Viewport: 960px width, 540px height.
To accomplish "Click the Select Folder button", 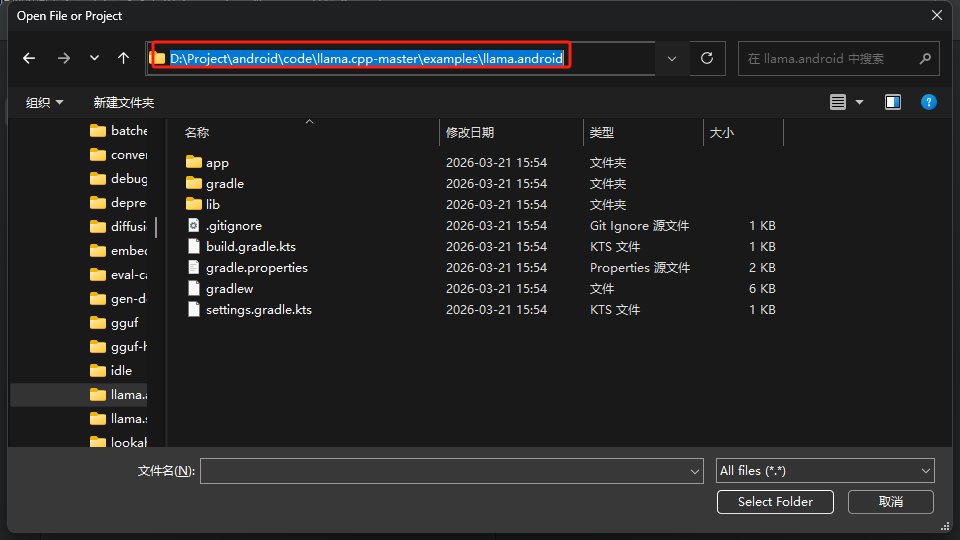I will [775, 502].
